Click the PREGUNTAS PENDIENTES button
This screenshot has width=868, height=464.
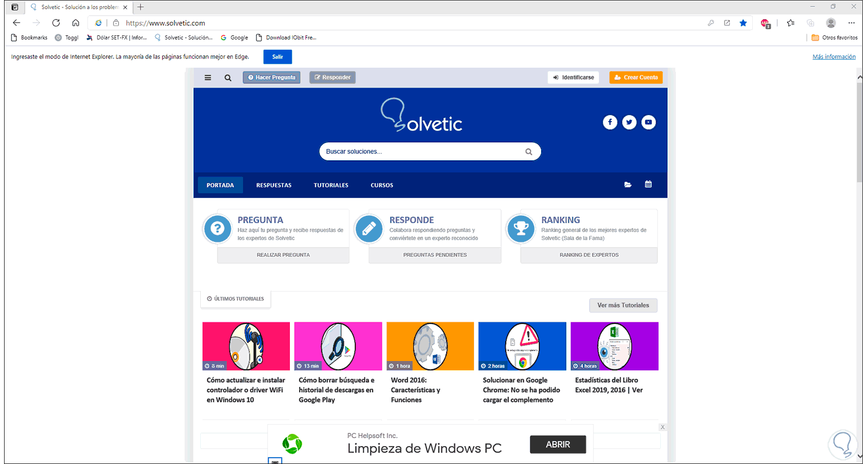[435, 255]
